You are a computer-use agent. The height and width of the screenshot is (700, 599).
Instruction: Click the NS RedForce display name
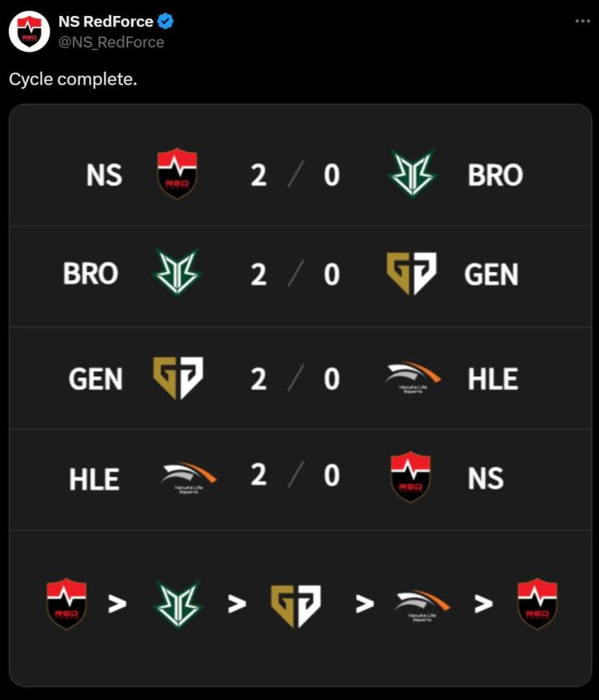click(106, 22)
